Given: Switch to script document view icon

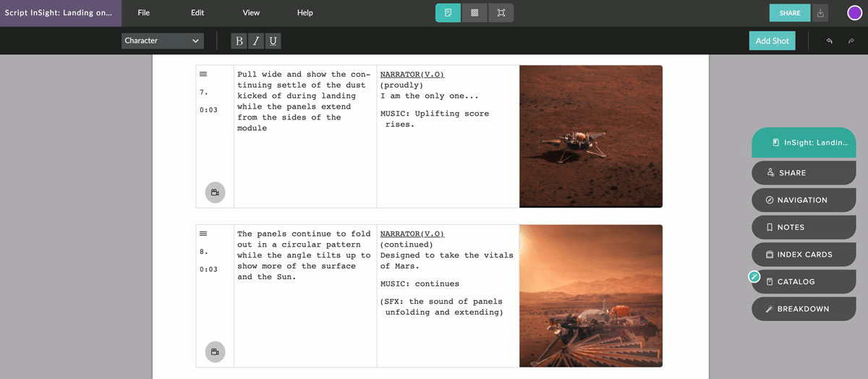Looking at the screenshot, I should point(448,13).
